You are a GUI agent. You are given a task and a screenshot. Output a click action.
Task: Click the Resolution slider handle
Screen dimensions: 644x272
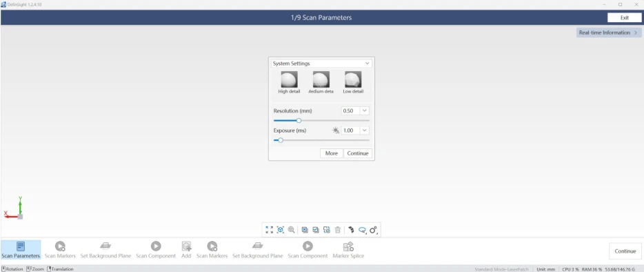click(299, 121)
